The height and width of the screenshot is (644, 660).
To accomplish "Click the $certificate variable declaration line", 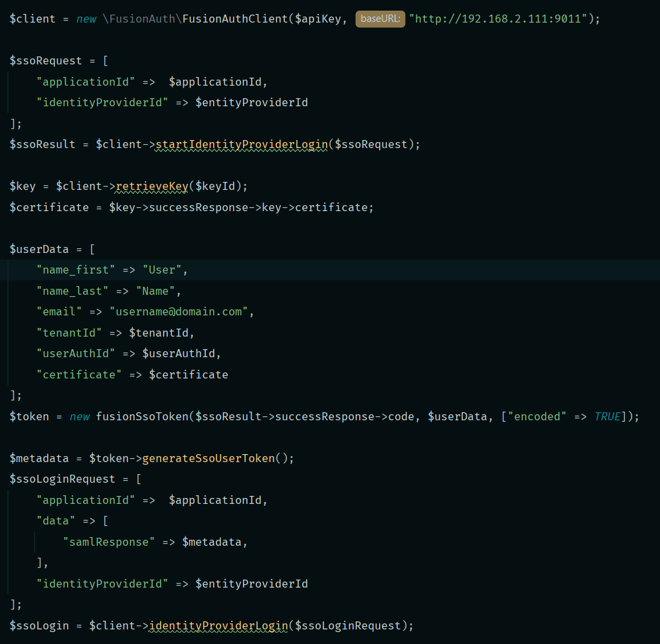I will pos(49,207).
